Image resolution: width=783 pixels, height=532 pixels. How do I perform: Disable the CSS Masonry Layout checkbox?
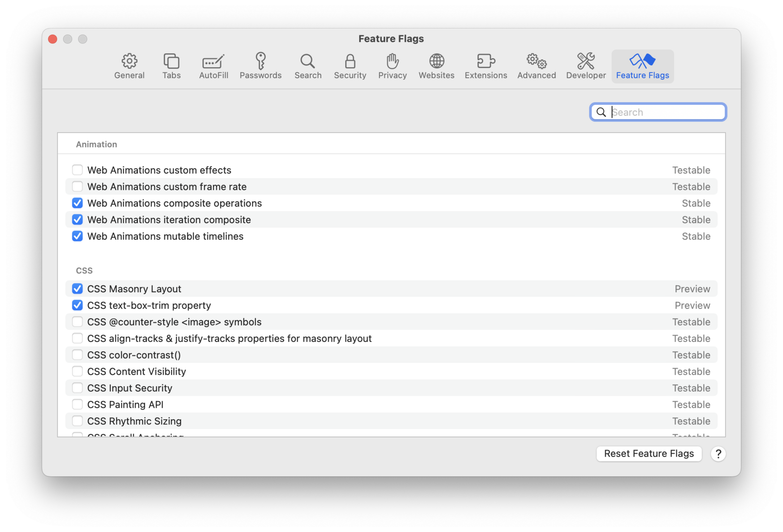pos(78,289)
